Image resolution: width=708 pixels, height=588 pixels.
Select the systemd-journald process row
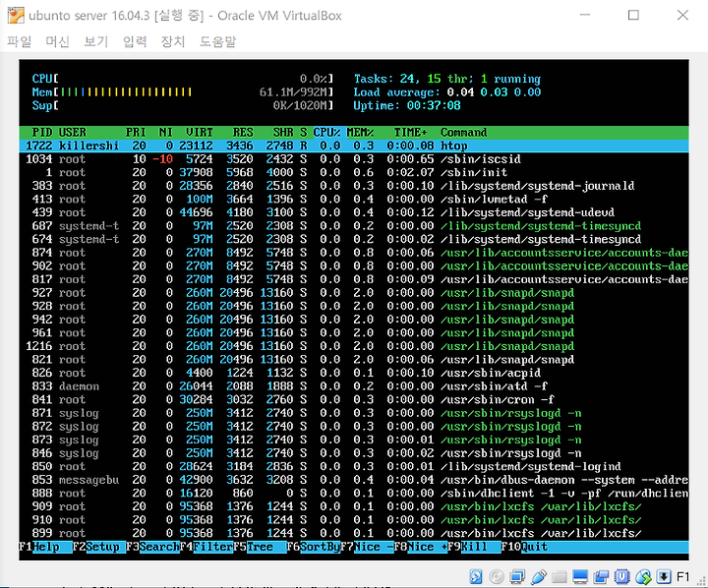pos(354,186)
